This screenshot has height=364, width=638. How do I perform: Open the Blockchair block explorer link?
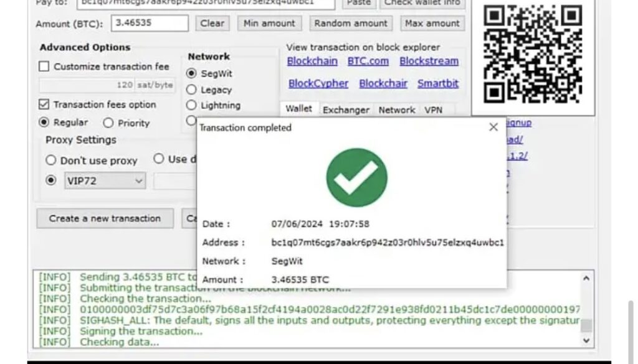coord(383,83)
